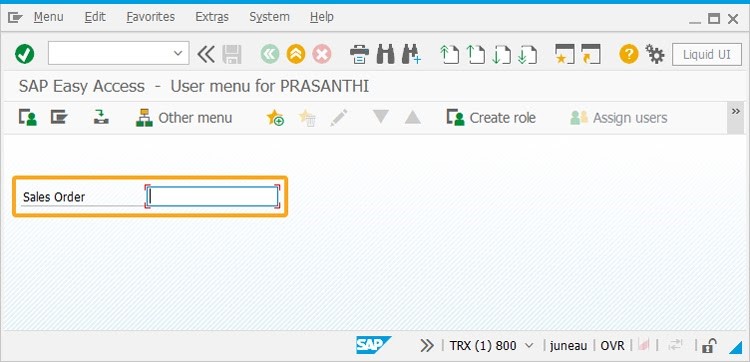Click the Find Next binoculars-plus icon
Image resolution: width=750 pixels, height=362 pixels.
(411, 54)
